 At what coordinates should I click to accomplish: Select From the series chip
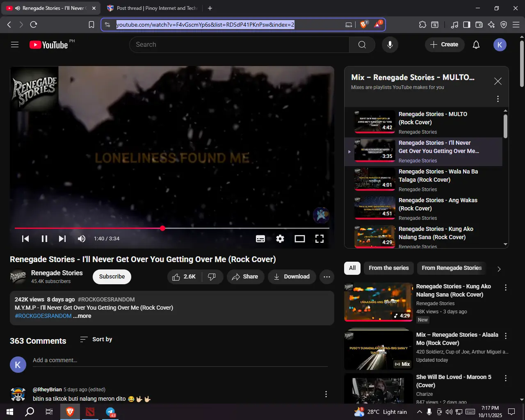[389, 268]
